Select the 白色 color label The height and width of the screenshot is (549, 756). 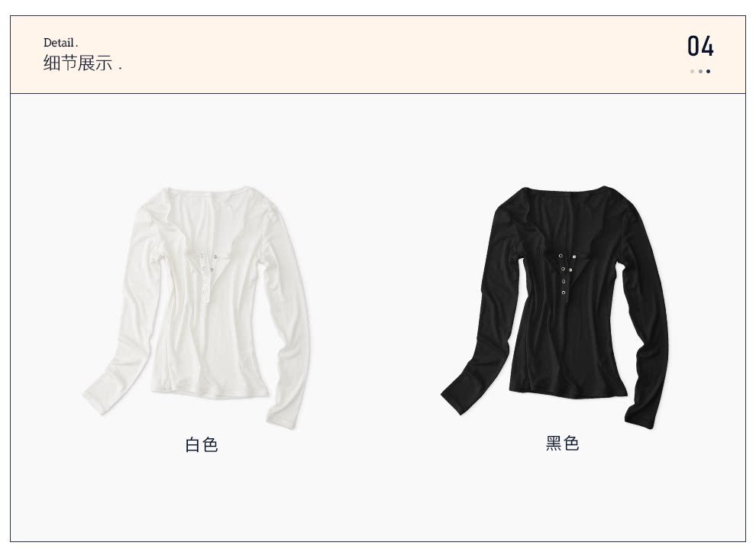pyautogui.click(x=202, y=444)
